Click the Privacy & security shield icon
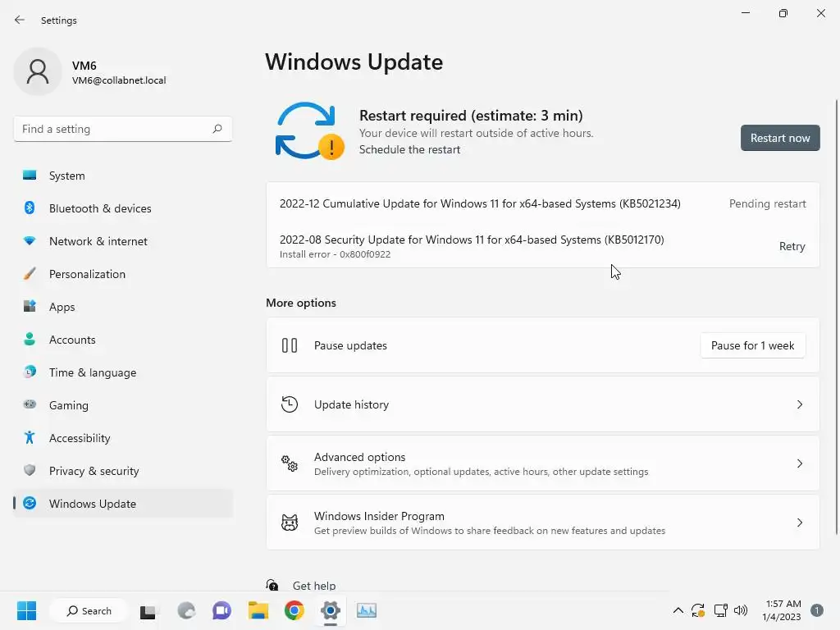The width and height of the screenshot is (840, 630). click(x=30, y=470)
